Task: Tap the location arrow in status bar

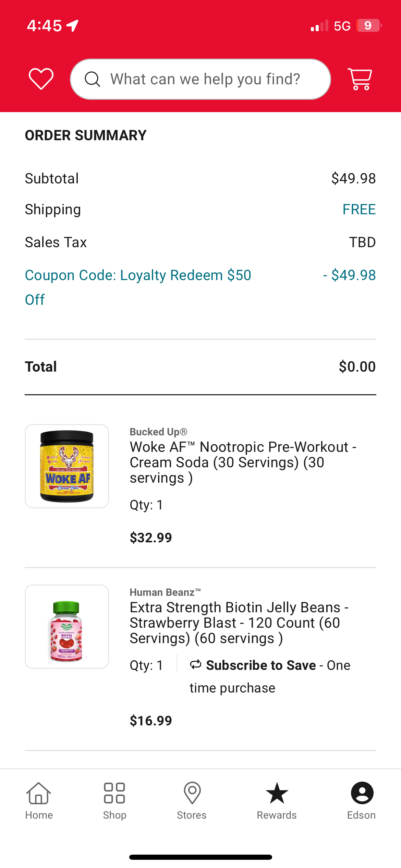Action: click(73, 26)
